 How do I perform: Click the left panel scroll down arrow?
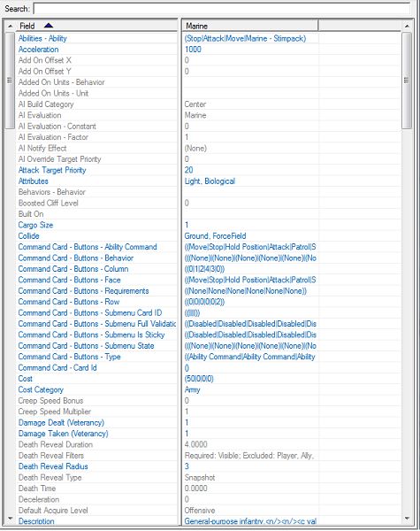click(x=10, y=518)
